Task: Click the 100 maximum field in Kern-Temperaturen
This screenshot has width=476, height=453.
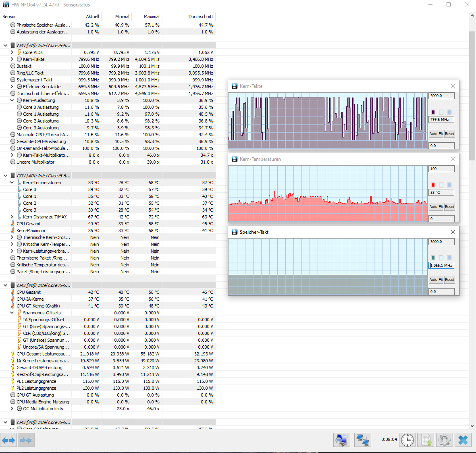Action: point(441,168)
